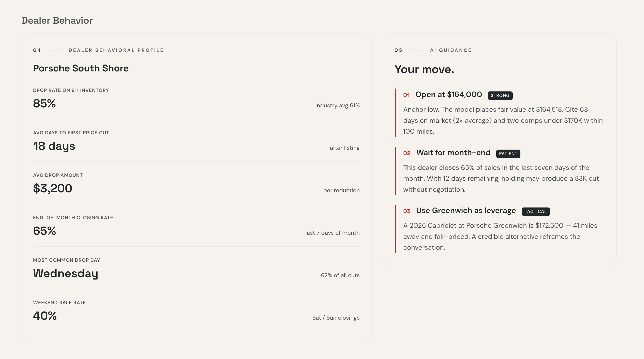Click the 65% end-of-month closing rate

[x=44, y=231]
